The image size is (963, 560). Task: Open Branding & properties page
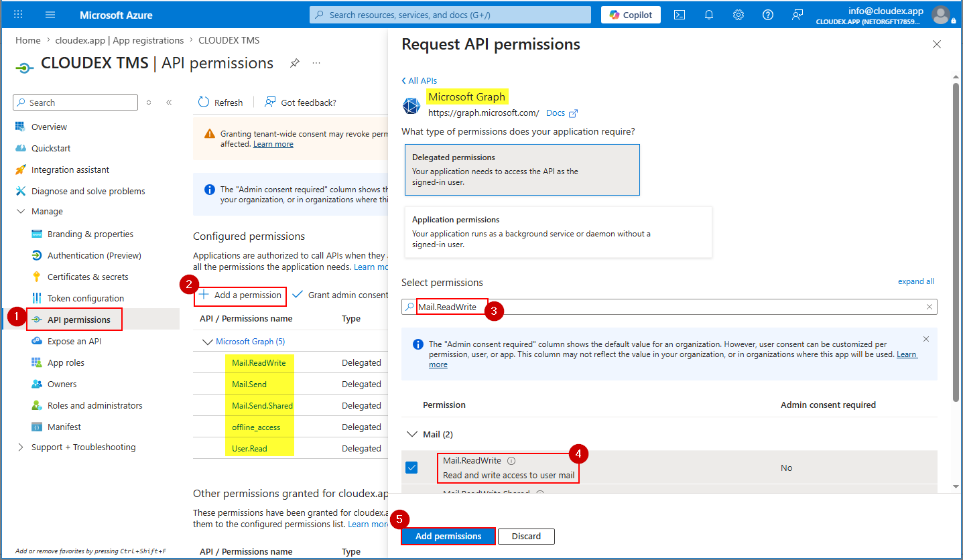tap(90, 234)
